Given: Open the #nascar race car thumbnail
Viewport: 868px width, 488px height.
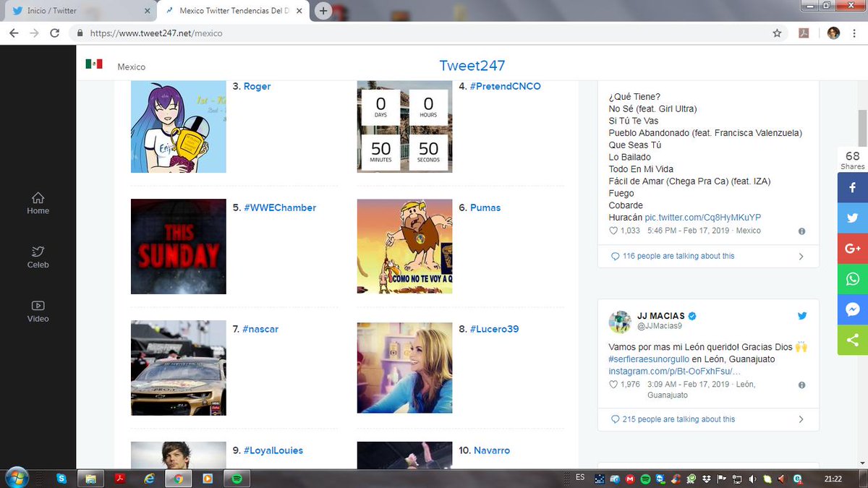Looking at the screenshot, I should pyautogui.click(x=179, y=368).
